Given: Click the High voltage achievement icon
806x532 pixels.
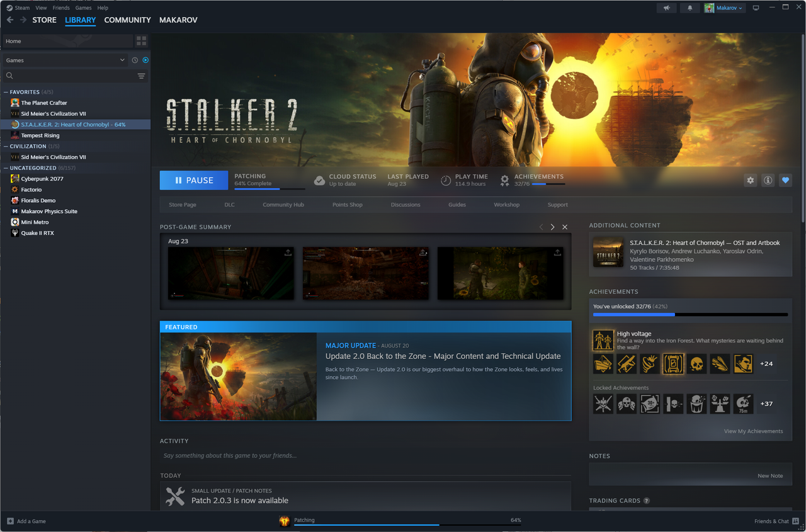Looking at the screenshot, I should coord(603,340).
